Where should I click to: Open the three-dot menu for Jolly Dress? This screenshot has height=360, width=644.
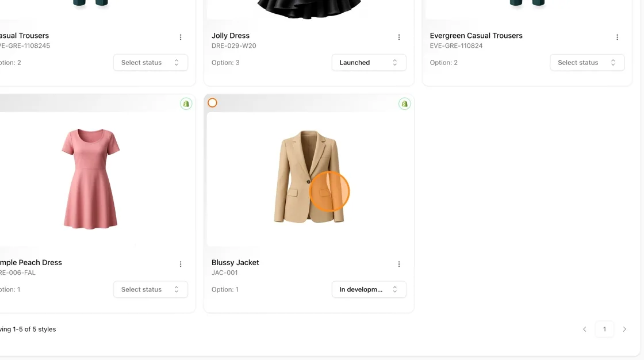[399, 37]
